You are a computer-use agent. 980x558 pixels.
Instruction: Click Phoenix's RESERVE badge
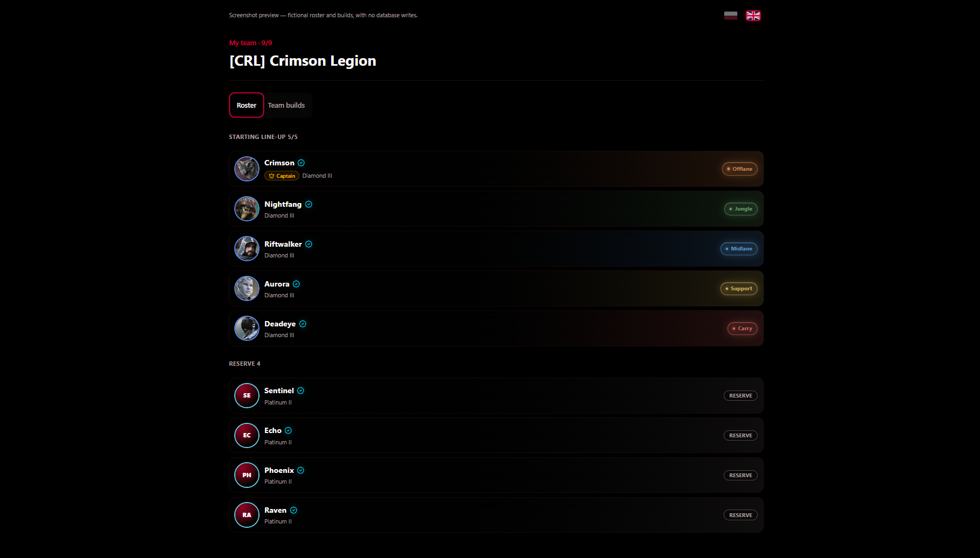(740, 476)
